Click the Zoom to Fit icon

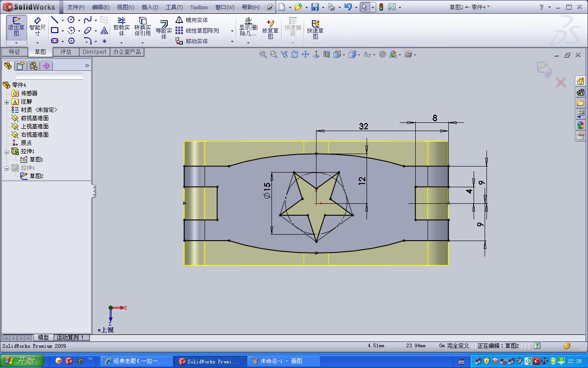tap(263, 54)
